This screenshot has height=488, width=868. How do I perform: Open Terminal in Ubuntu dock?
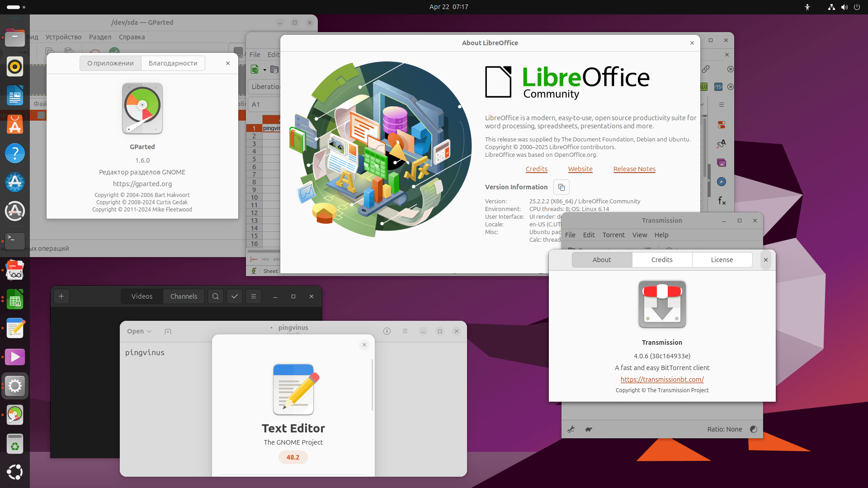click(x=15, y=240)
